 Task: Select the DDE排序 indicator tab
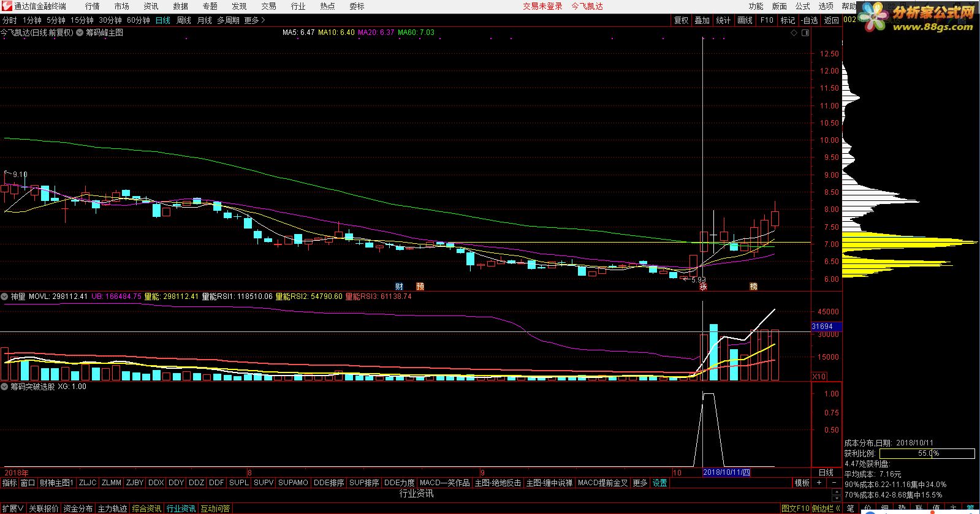point(329,483)
